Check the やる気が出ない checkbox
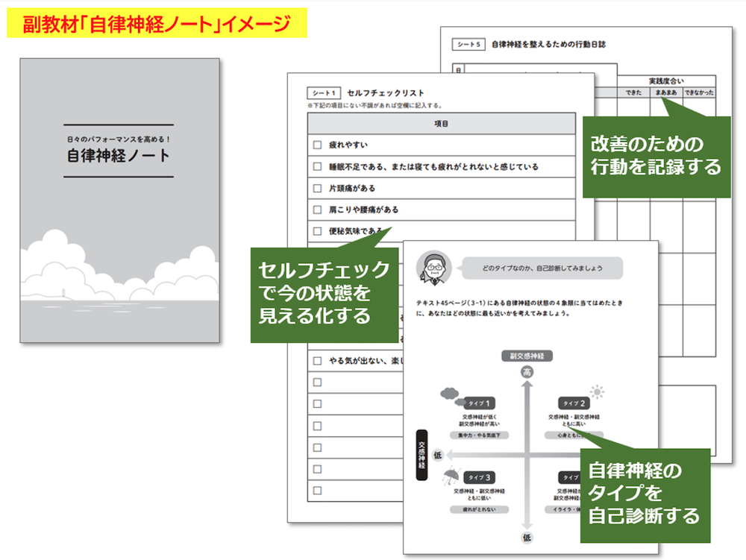 point(317,361)
